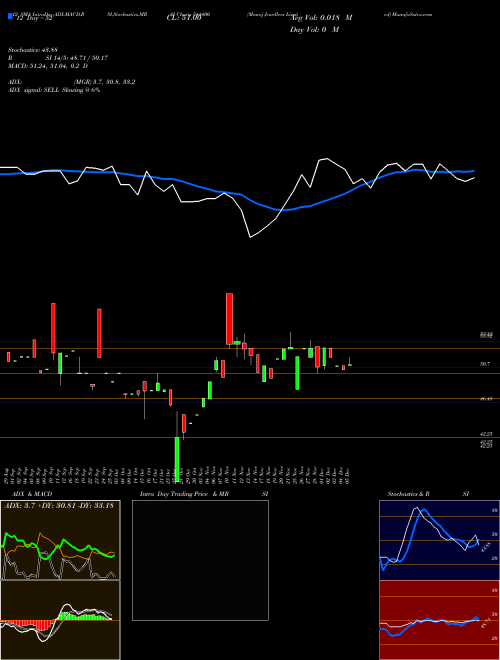
Task: Click the 'ADX: 3.7 +DY: 30.81 -DY: 33.18' header
Action: (59, 506)
